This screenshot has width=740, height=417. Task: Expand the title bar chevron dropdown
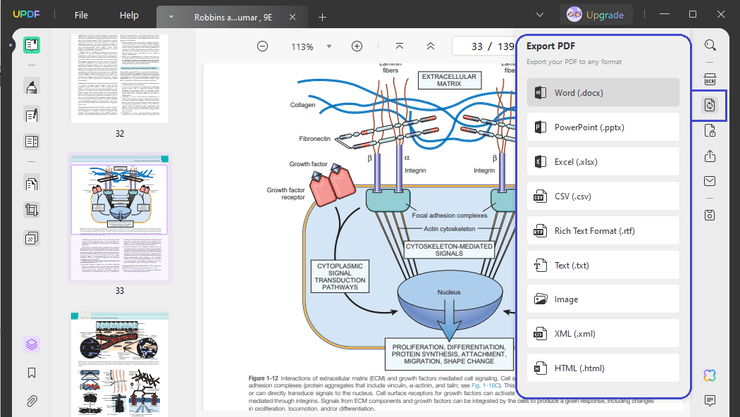point(541,15)
